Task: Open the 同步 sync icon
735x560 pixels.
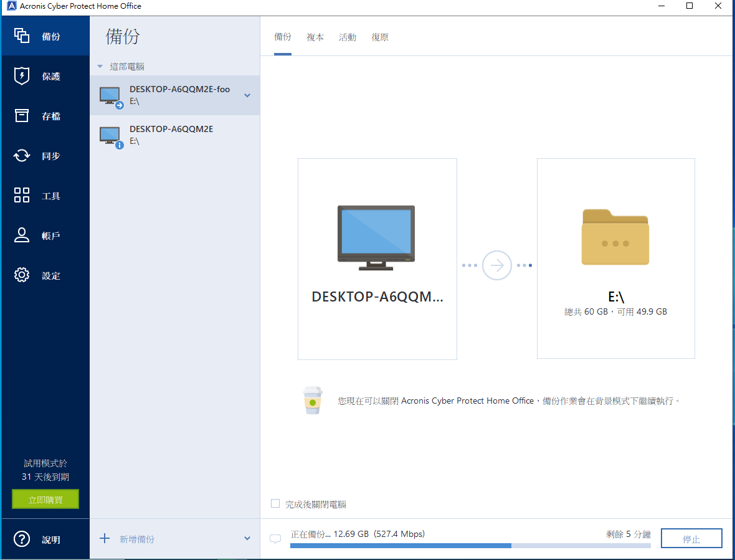Action: pyautogui.click(x=22, y=156)
